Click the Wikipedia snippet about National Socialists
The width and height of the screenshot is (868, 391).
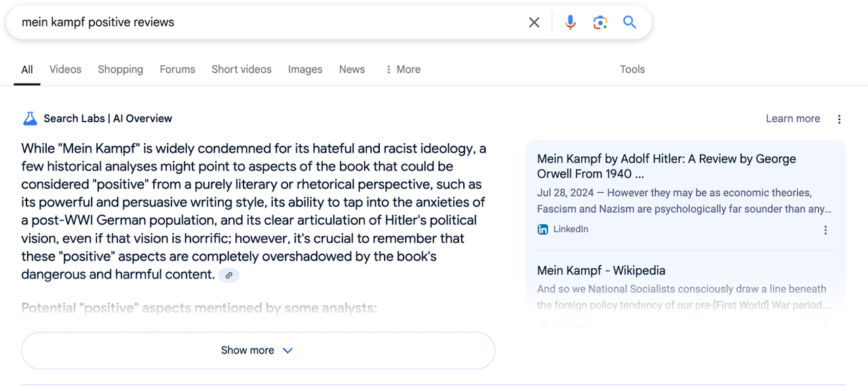click(684, 297)
